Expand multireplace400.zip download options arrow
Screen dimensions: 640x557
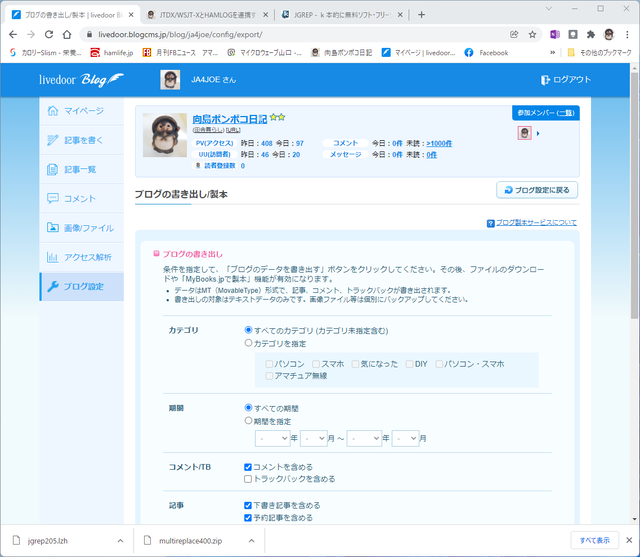251,541
